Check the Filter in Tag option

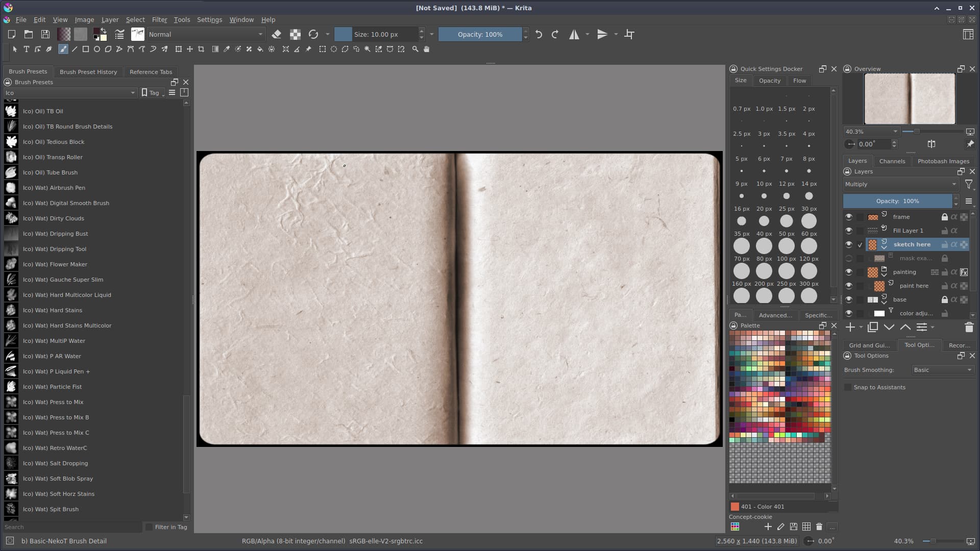(x=149, y=527)
